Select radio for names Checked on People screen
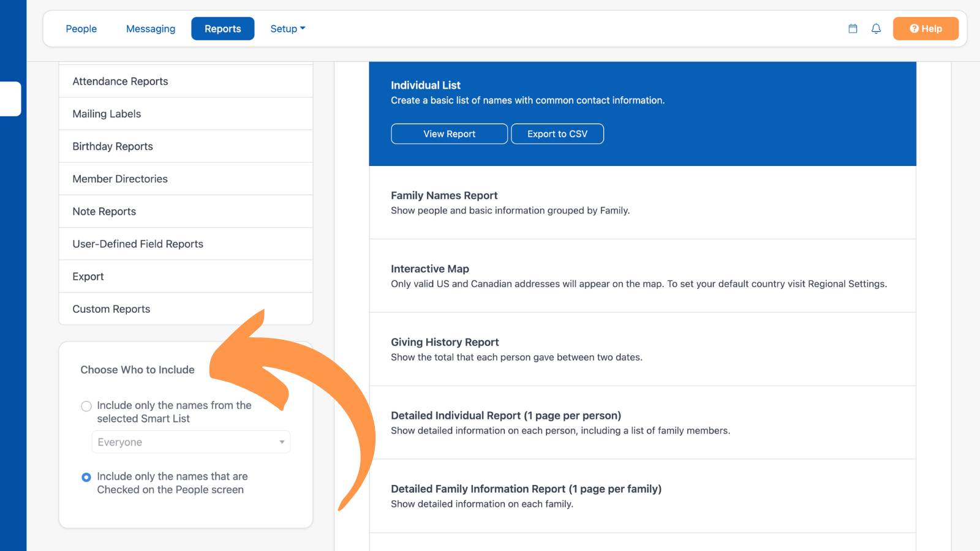980x551 pixels. pos(86,477)
